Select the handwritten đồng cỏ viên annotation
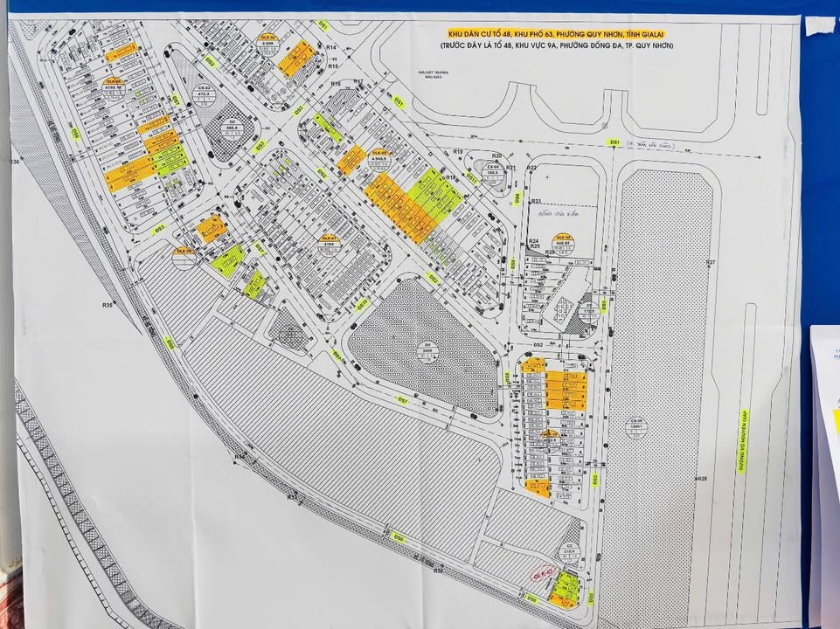 (558, 214)
